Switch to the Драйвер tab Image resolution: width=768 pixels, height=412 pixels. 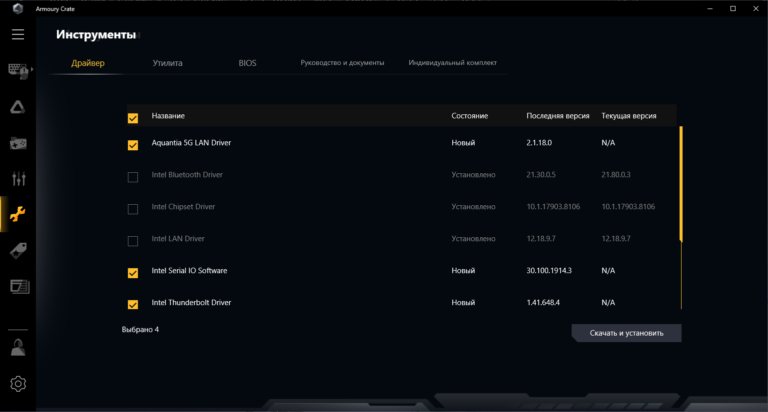click(88, 63)
